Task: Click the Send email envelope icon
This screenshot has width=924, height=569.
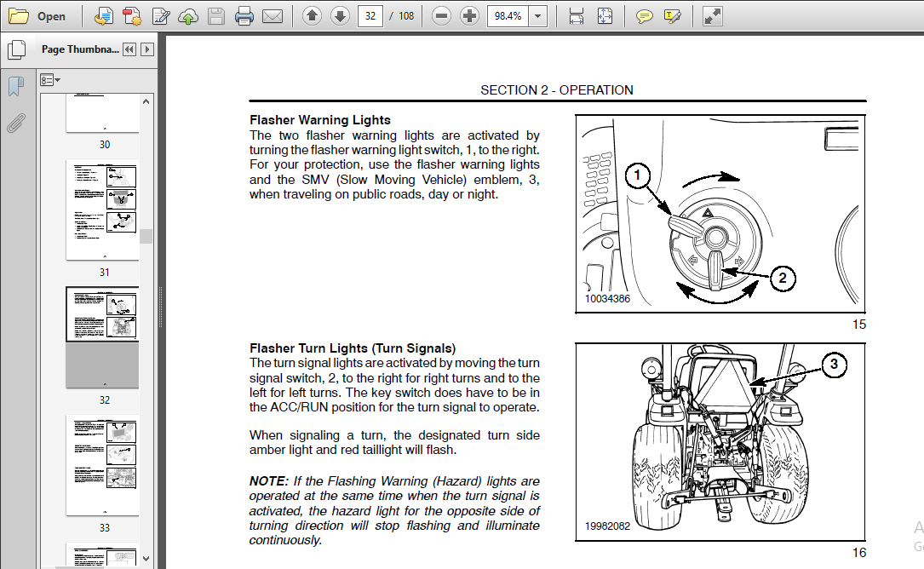Action: click(273, 16)
